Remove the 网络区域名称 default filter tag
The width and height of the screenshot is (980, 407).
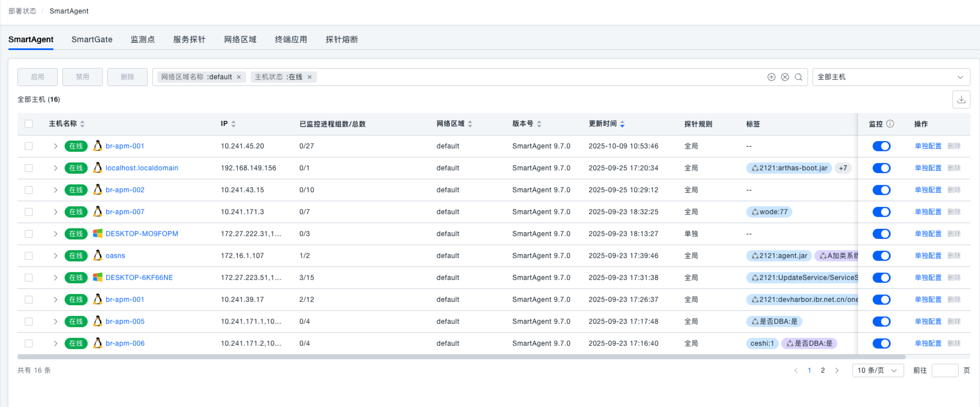point(239,77)
